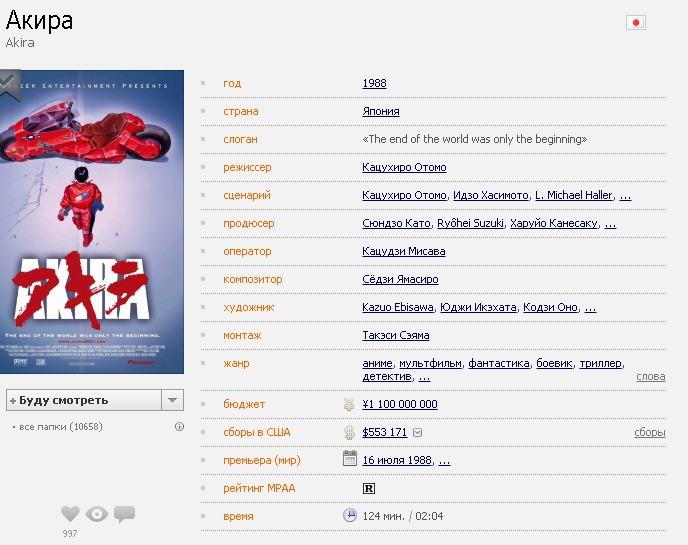Click the speech bubble comment icon
This screenshot has height=545, width=688.
124,514
